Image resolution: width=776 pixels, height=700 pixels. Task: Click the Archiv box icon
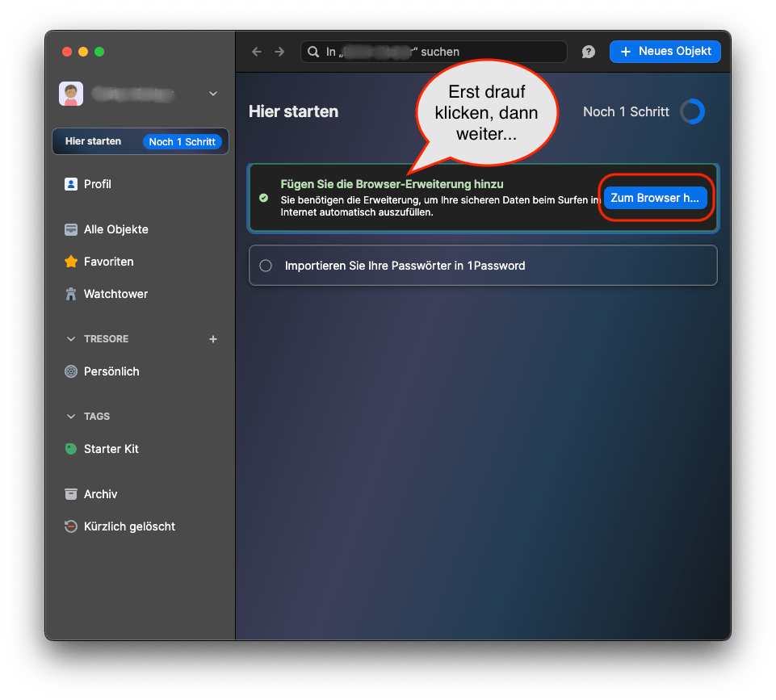click(x=71, y=494)
